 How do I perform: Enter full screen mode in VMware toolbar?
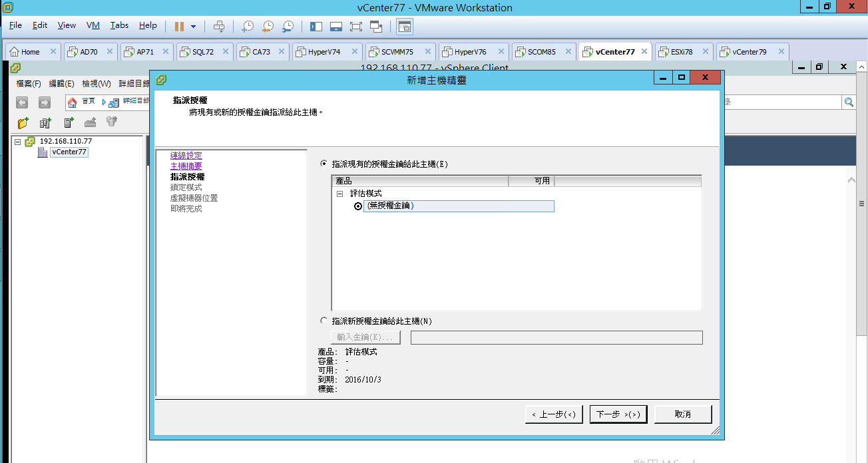(355, 26)
